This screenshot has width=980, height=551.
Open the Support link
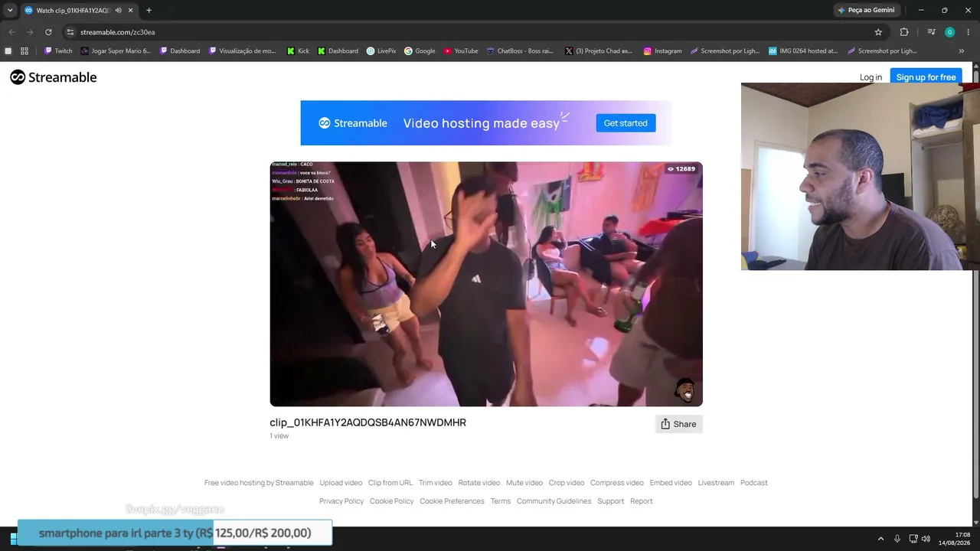point(611,501)
